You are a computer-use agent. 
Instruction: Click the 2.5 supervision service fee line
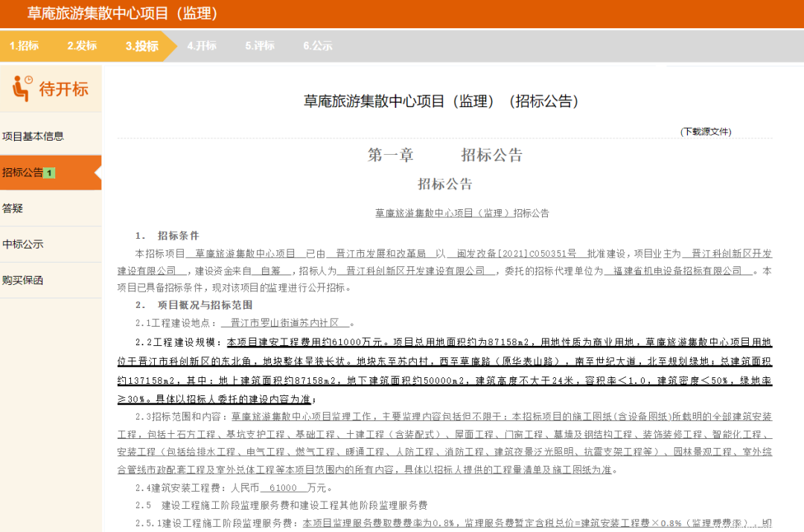281,505
